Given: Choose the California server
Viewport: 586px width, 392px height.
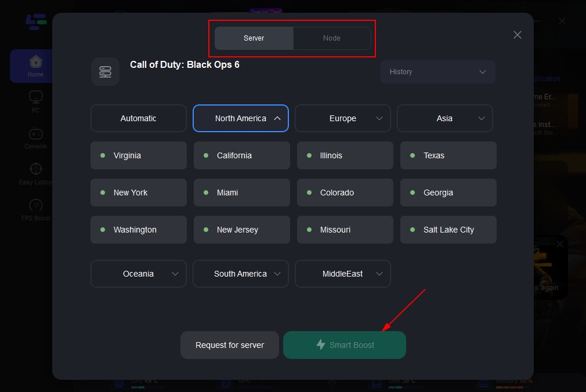Looking at the screenshot, I should (242, 155).
